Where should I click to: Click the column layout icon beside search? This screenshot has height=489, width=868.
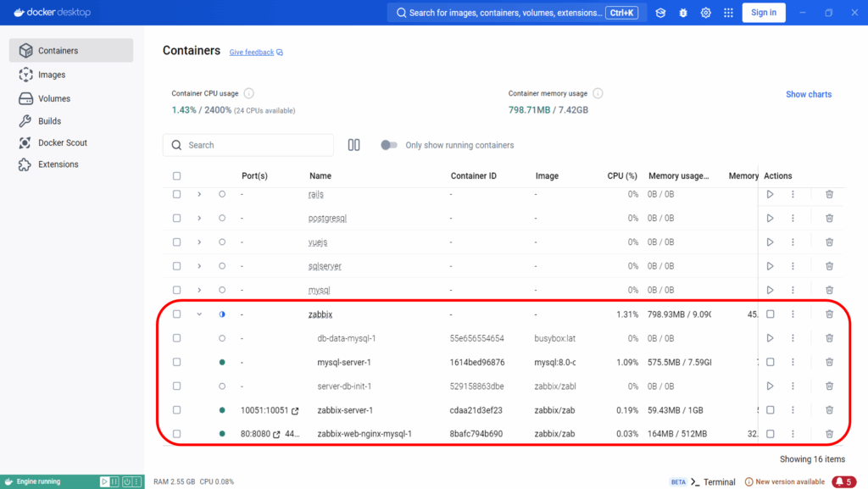click(353, 145)
